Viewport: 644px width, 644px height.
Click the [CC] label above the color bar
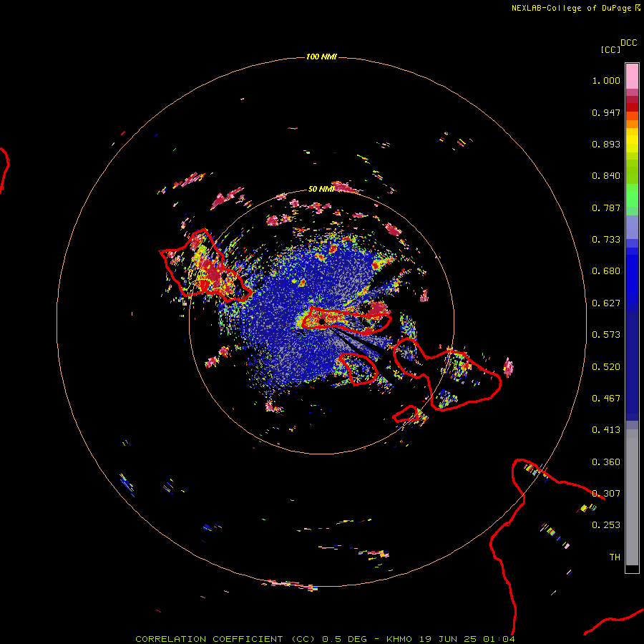611,49
